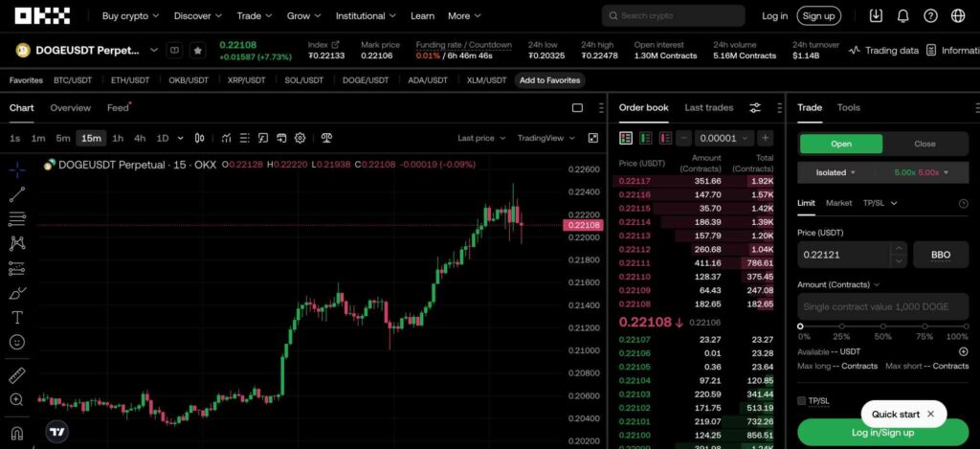980x449 pixels.
Task: Click the Search crypto field
Action: (673, 15)
